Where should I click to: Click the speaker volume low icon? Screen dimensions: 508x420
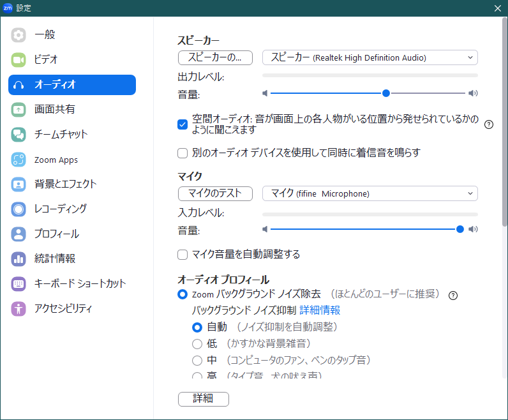pyautogui.click(x=265, y=93)
